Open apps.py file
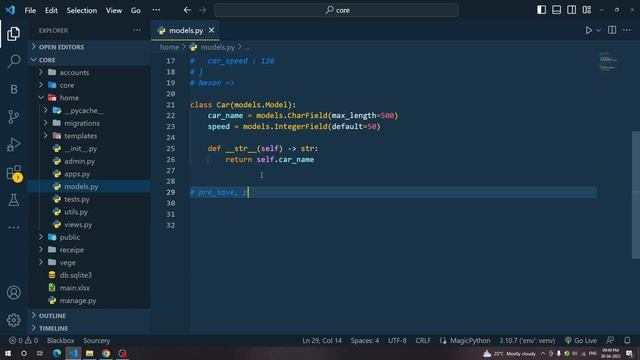The width and height of the screenshot is (640, 360). pos(89,174)
